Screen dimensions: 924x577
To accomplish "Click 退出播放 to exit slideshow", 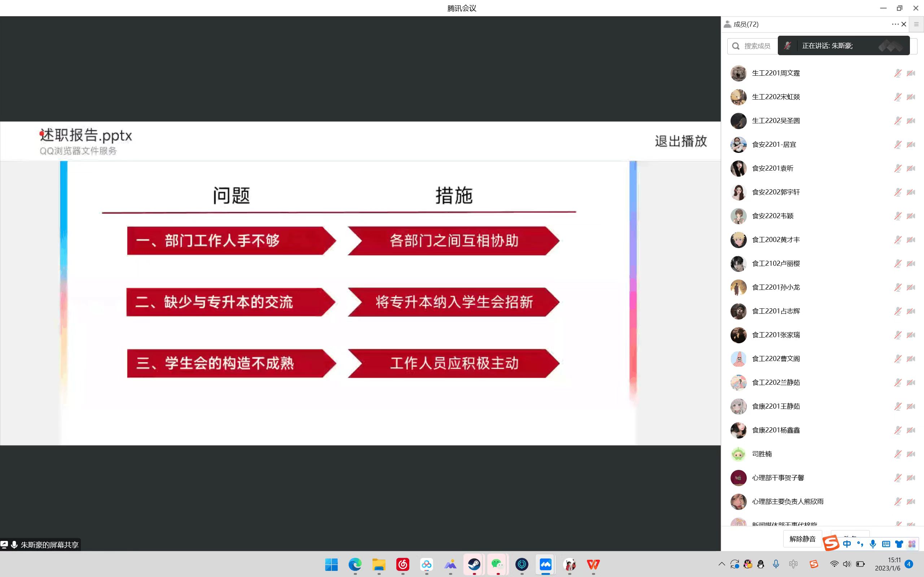I will click(x=680, y=141).
